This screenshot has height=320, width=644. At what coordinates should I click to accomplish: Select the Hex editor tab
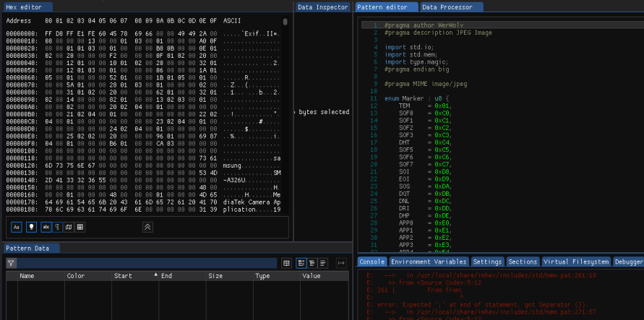pos(28,7)
